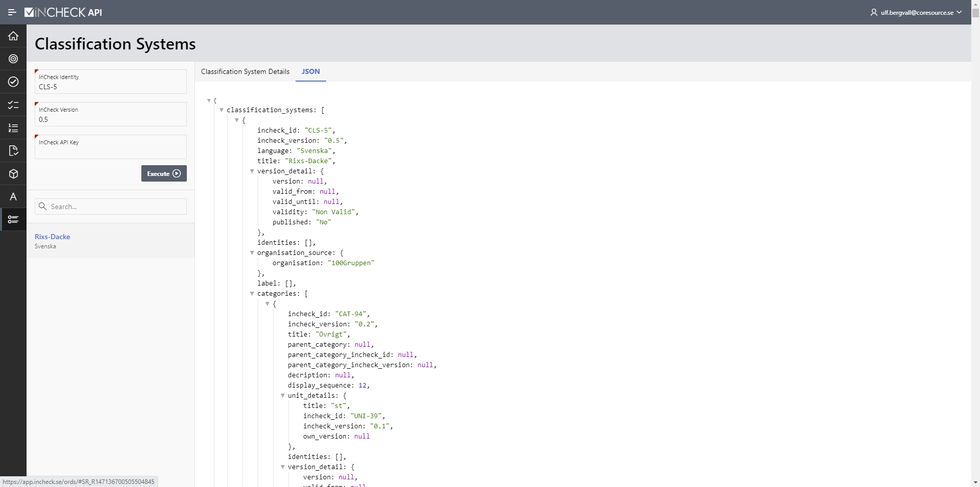Screen dimensions: 980x487
Task: Open the 3D cube sidebar icon
Action: 13,174
